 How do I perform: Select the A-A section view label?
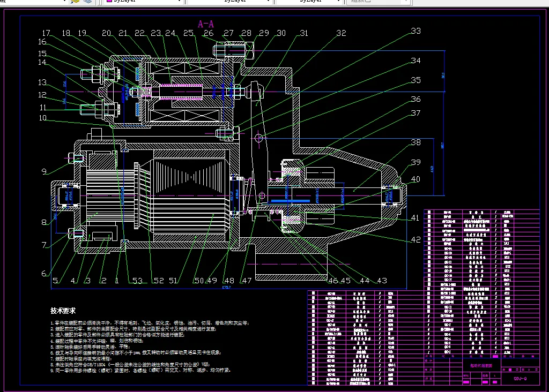pyautogui.click(x=206, y=24)
